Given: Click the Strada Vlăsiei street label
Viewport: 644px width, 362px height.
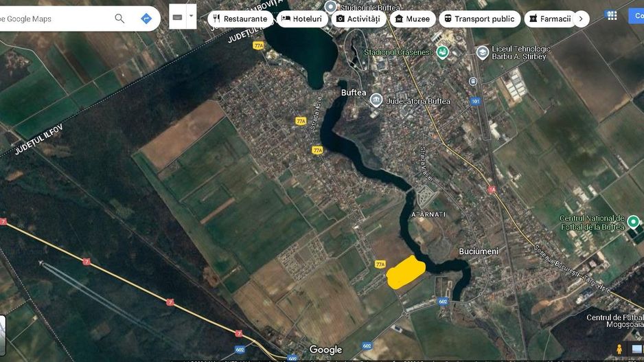Looking at the screenshot, I should (x=426, y=163).
